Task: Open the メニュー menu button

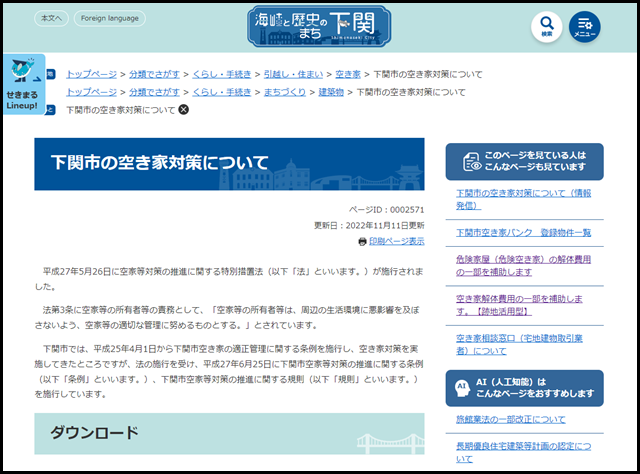Action: (584, 27)
